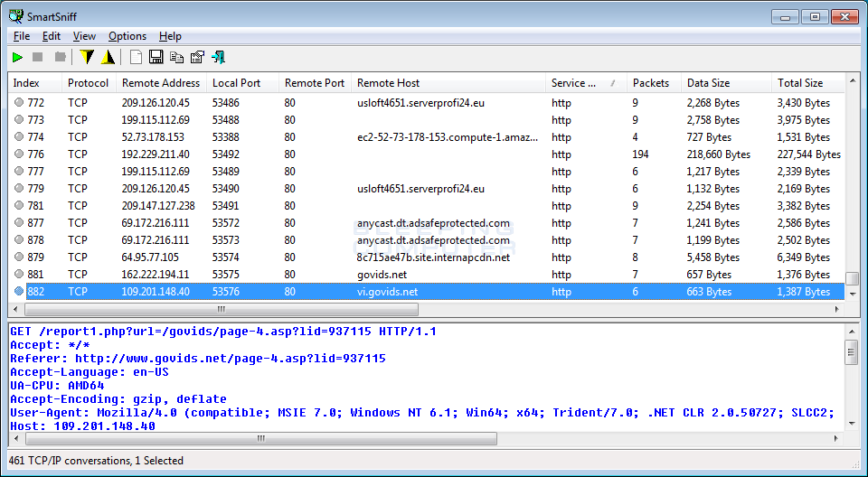Open the View menu
This screenshot has width=868, height=477.
click(84, 36)
